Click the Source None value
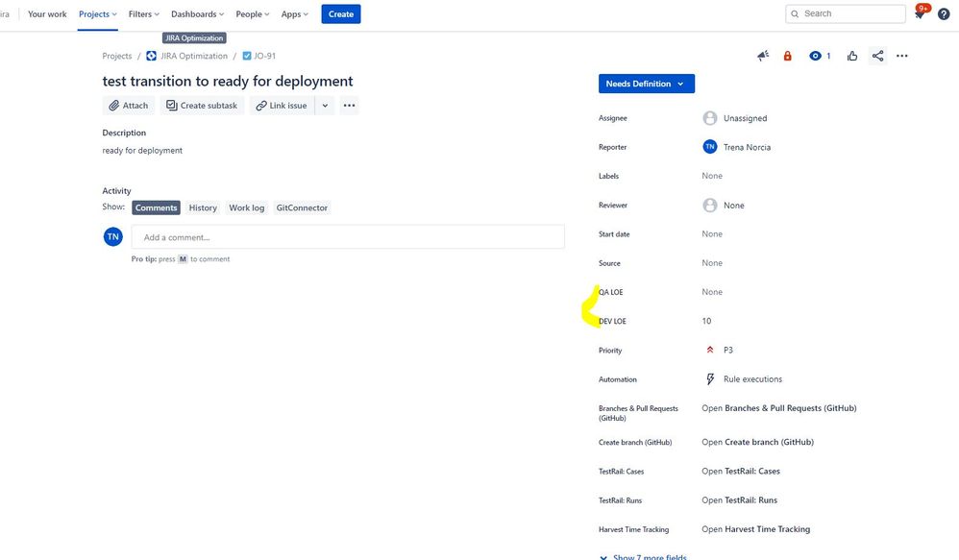 point(712,263)
